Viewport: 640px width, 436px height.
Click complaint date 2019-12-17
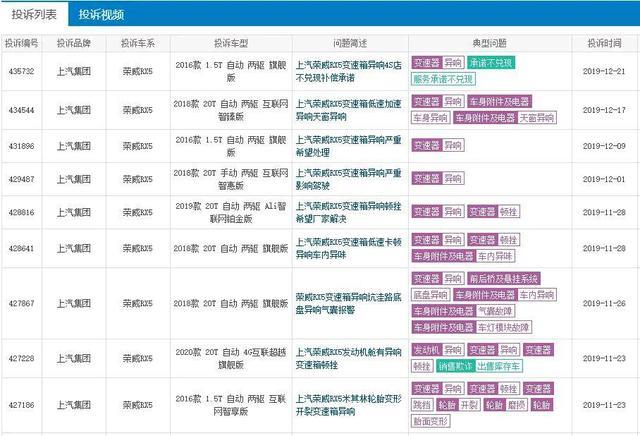tap(604, 110)
